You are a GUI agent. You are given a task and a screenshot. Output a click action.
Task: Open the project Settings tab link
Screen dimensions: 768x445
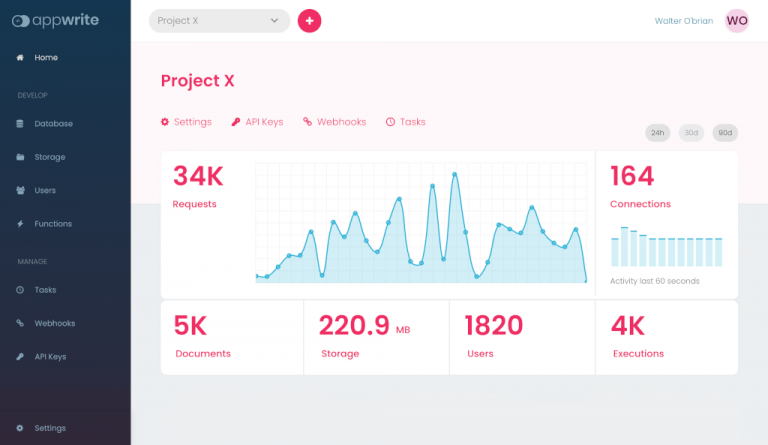pyautogui.click(x=186, y=122)
